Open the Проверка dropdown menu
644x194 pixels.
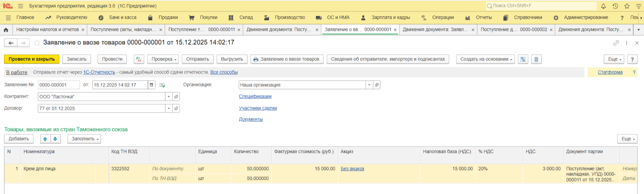[163, 59]
